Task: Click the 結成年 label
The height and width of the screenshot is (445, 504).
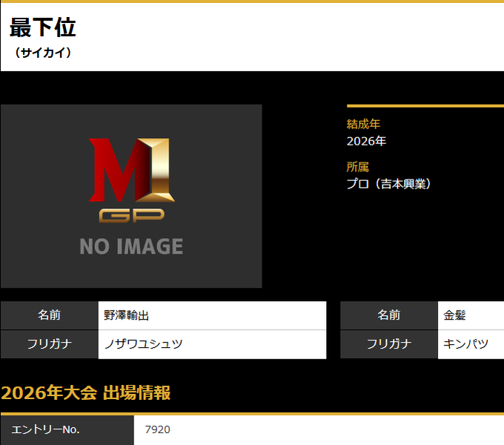Action: point(363,124)
